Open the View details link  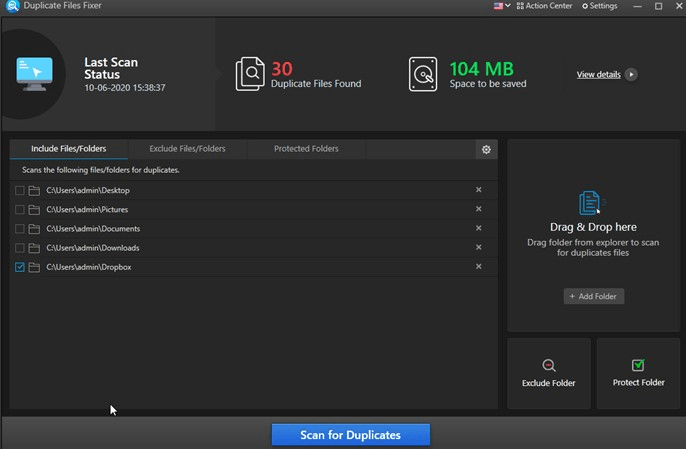tap(598, 74)
